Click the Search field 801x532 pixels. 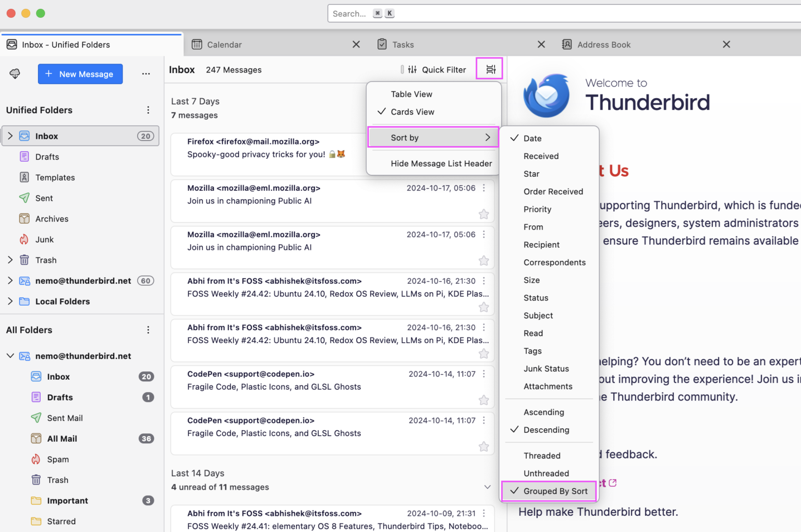tap(564, 14)
